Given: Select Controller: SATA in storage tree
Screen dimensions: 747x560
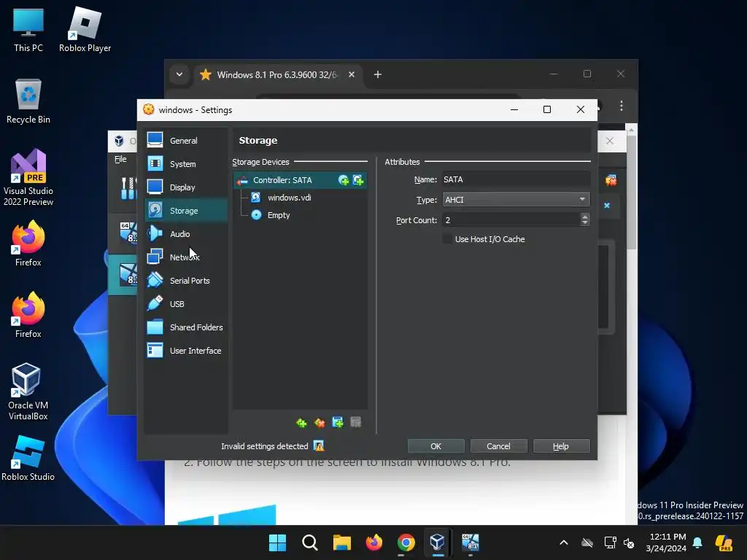Looking at the screenshot, I should [300, 180].
